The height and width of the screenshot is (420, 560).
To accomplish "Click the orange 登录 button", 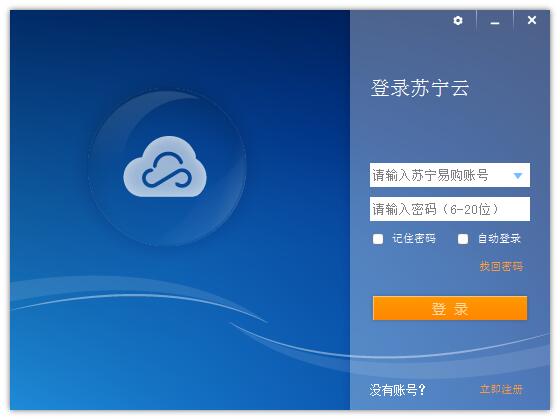I will 450,308.
